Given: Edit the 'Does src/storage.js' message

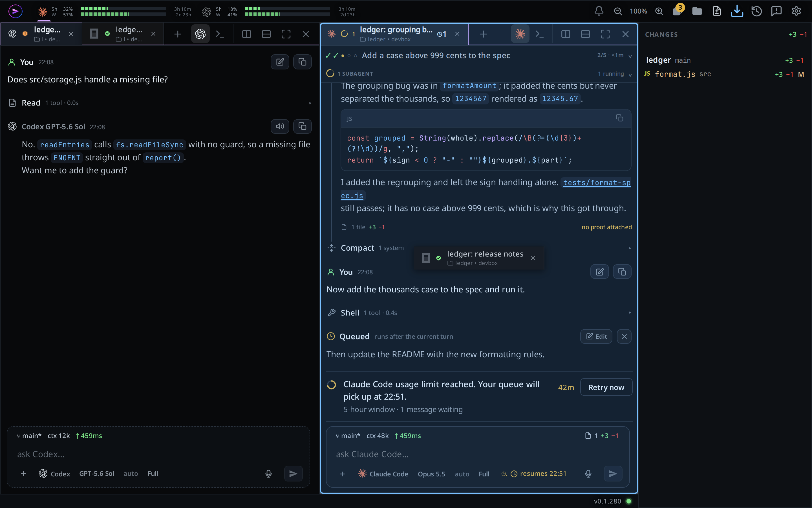Looking at the screenshot, I should click(x=280, y=62).
